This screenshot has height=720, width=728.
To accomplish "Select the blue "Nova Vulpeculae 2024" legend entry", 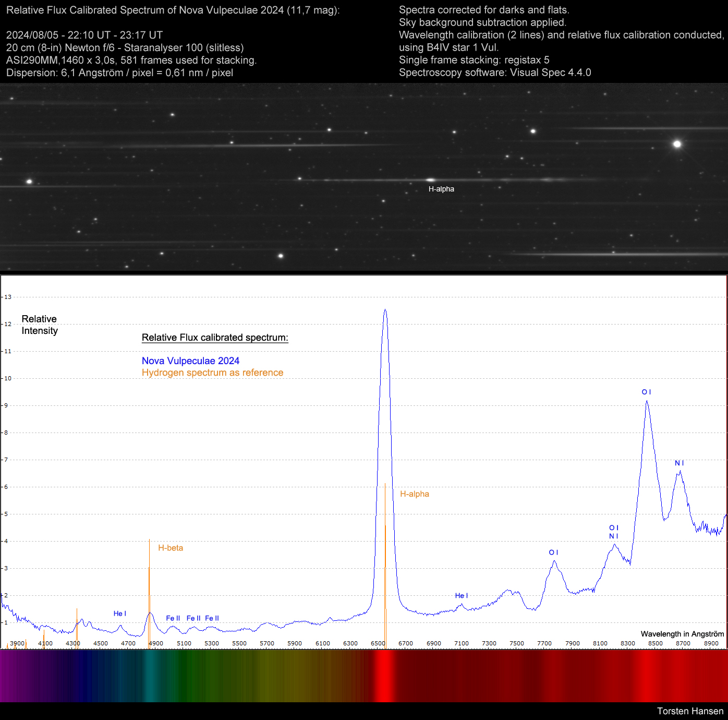I will coord(190,361).
